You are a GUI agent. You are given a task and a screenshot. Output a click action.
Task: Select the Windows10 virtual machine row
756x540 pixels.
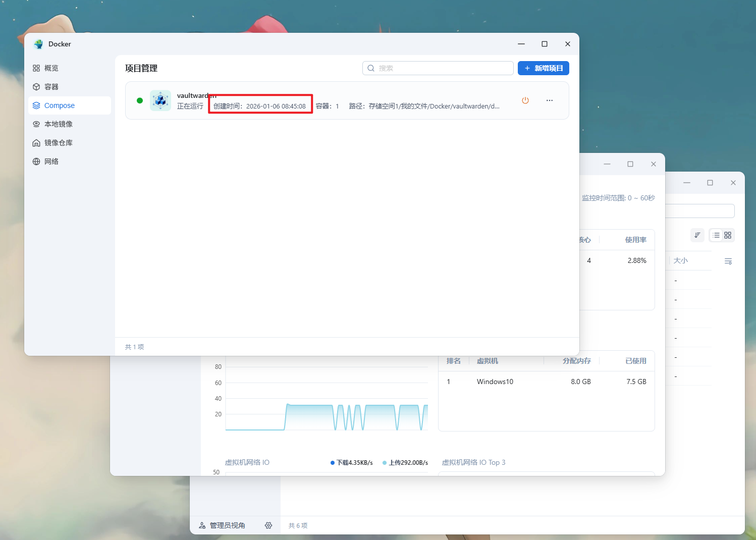tap(547, 382)
